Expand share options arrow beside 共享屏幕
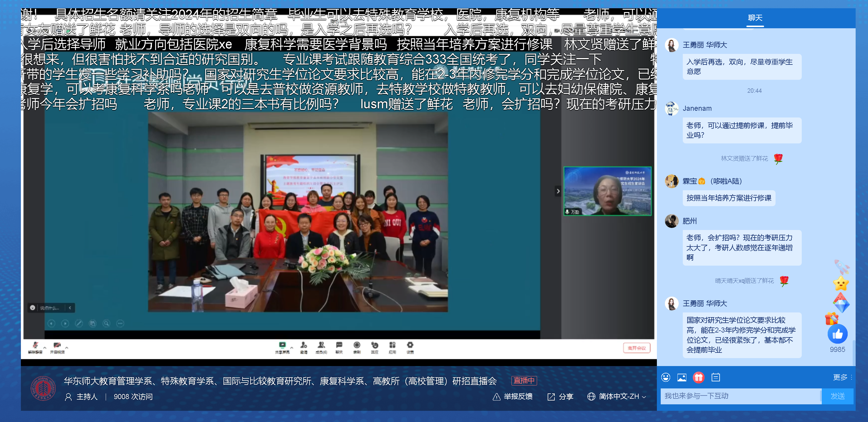 coord(292,347)
